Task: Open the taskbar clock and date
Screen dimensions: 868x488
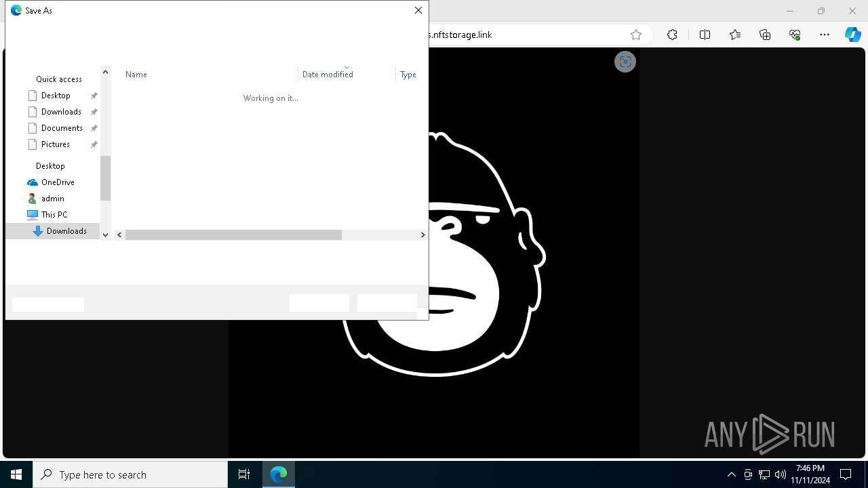Action: 810,474
